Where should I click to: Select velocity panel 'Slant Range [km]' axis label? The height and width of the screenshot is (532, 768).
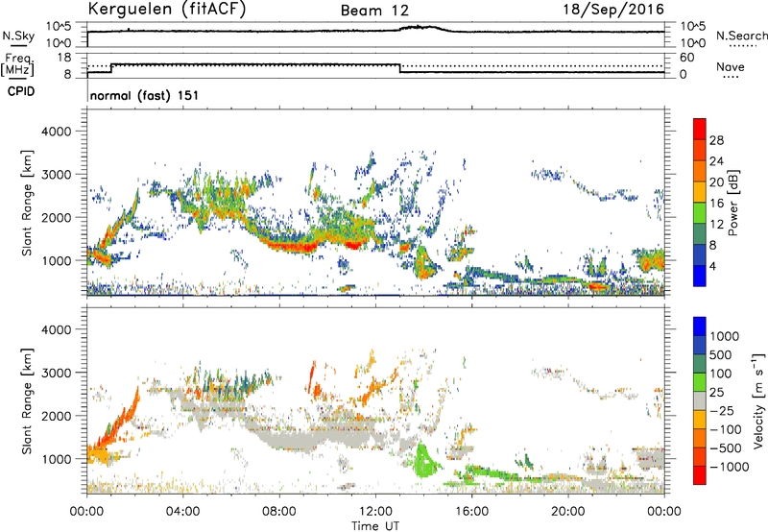pyautogui.click(x=27, y=401)
